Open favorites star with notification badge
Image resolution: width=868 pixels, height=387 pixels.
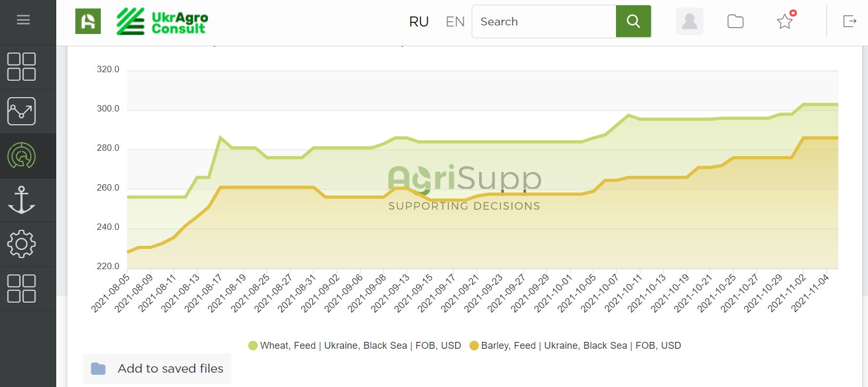pos(785,21)
